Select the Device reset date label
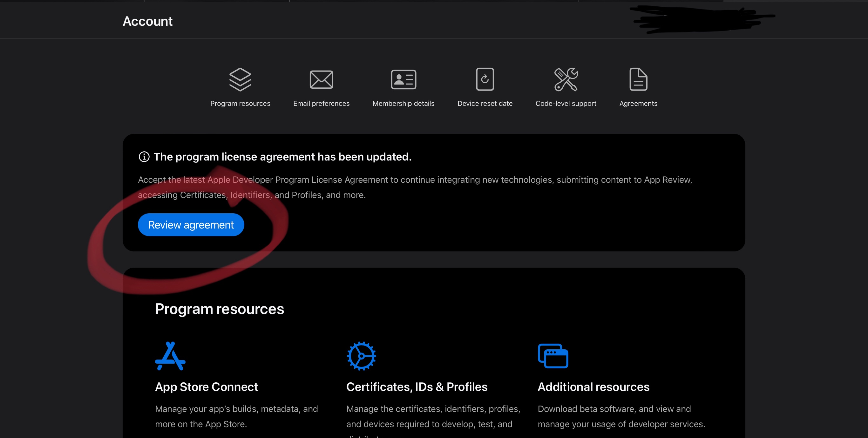The image size is (868, 438). coord(485,104)
